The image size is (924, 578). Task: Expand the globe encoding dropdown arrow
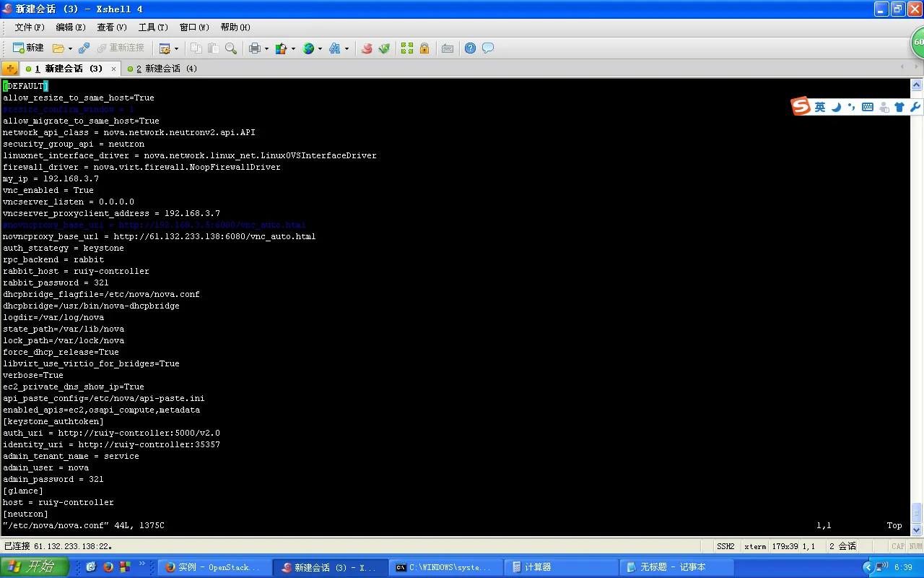[320, 48]
